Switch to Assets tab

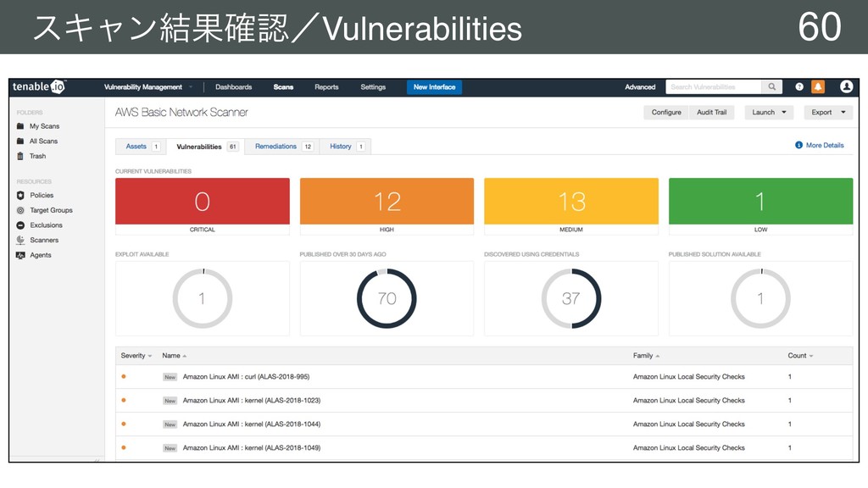click(x=142, y=147)
